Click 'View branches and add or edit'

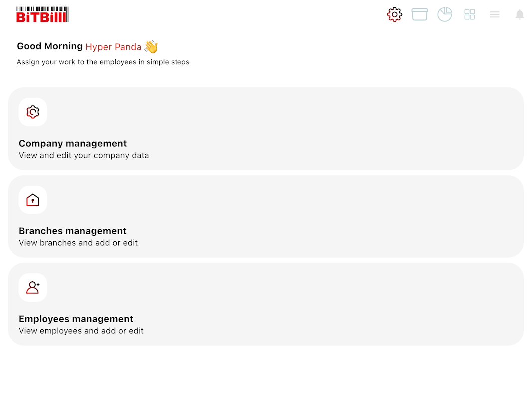coord(78,243)
